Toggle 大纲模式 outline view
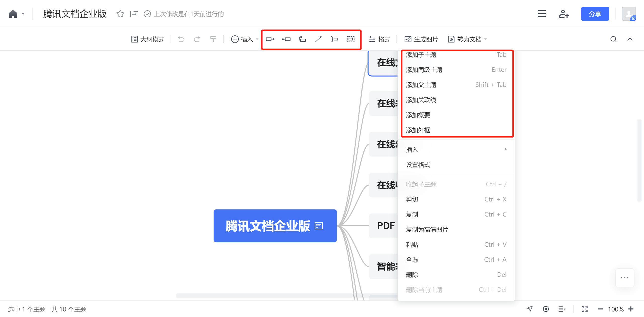 pyautogui.click(x=148, y=39)
